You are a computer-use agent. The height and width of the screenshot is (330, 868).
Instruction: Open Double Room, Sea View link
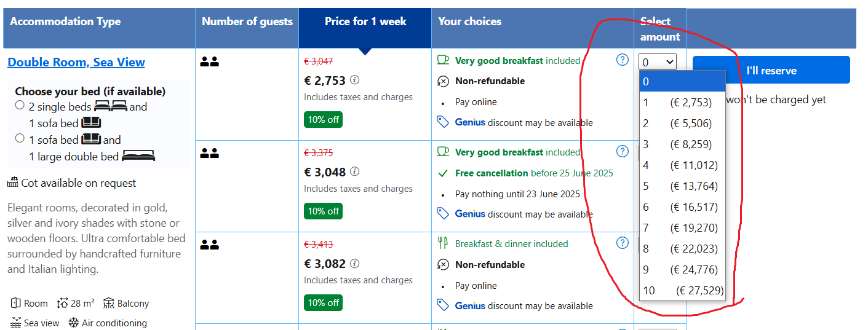tap(76, 62)
